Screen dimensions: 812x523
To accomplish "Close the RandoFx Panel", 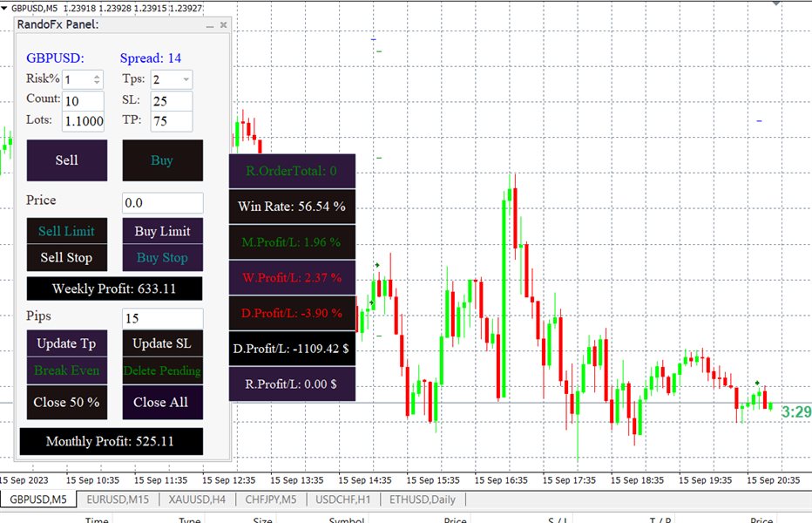I will (223, 25).
